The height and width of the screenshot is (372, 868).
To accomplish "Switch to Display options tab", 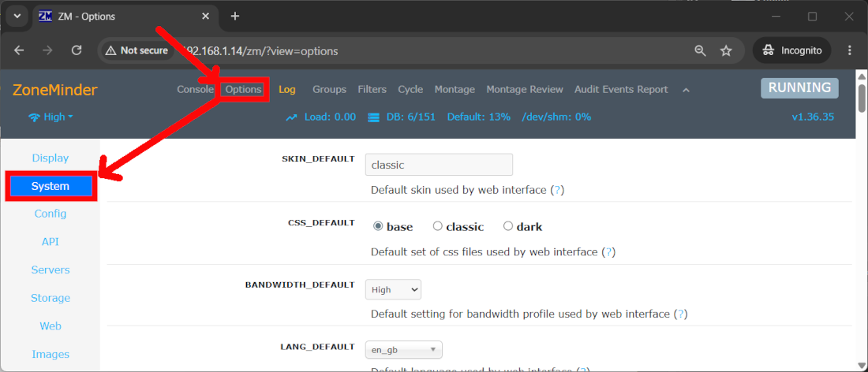I will 51,158.
